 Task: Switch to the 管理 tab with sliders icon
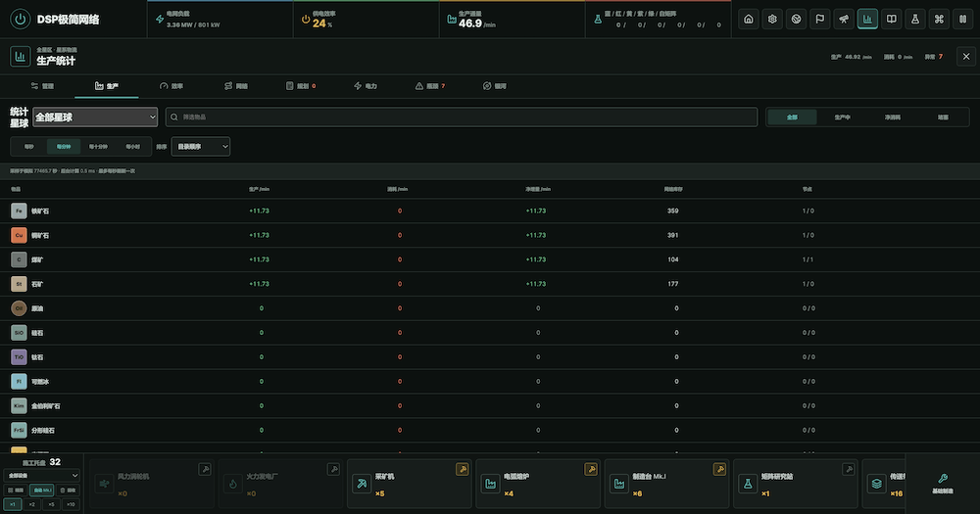pos(42,86)
